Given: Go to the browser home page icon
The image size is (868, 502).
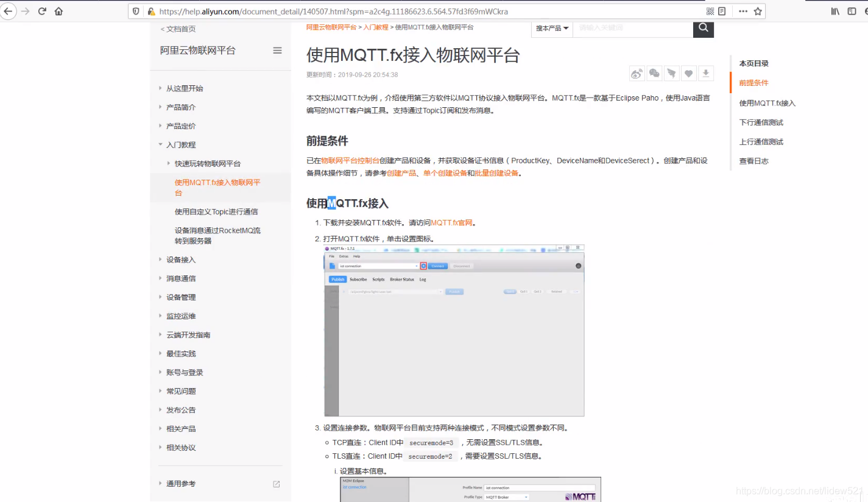Looking at the screenshot, I should click(58, 11).
